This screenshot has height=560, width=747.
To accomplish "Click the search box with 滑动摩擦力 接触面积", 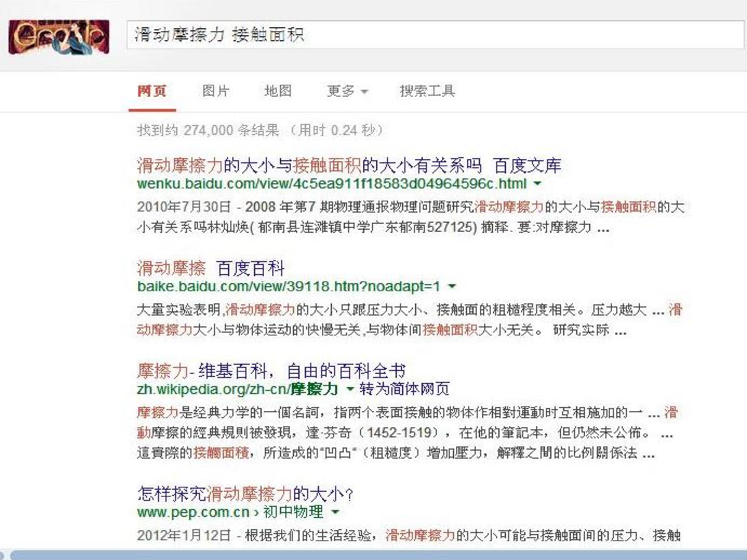I will pyautogui.click(x=436, y=35).
